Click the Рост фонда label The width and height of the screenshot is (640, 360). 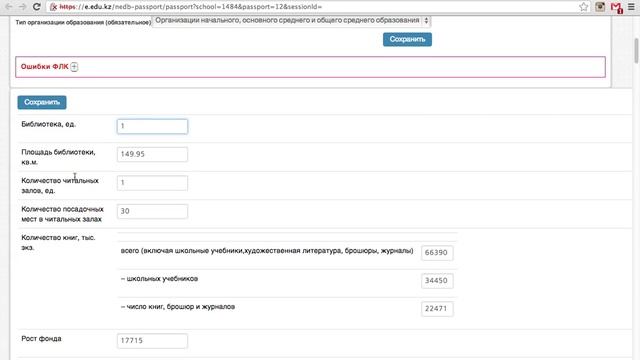41,339
